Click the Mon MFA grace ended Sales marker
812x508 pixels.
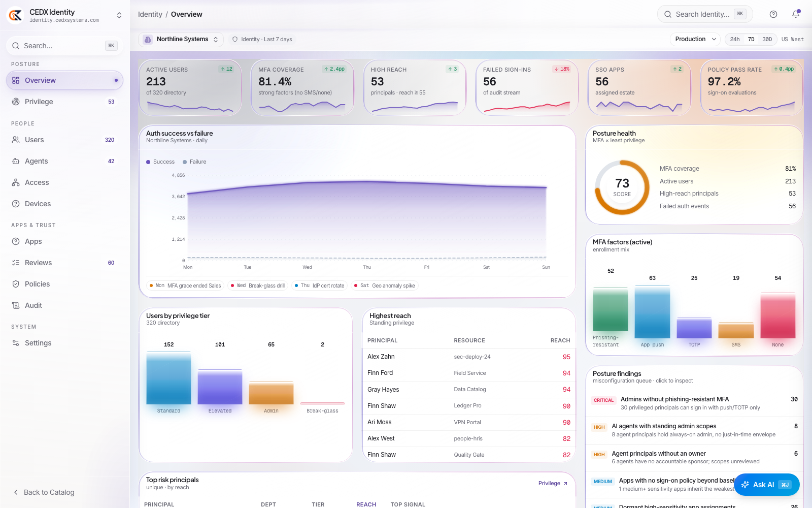(185, 285)
